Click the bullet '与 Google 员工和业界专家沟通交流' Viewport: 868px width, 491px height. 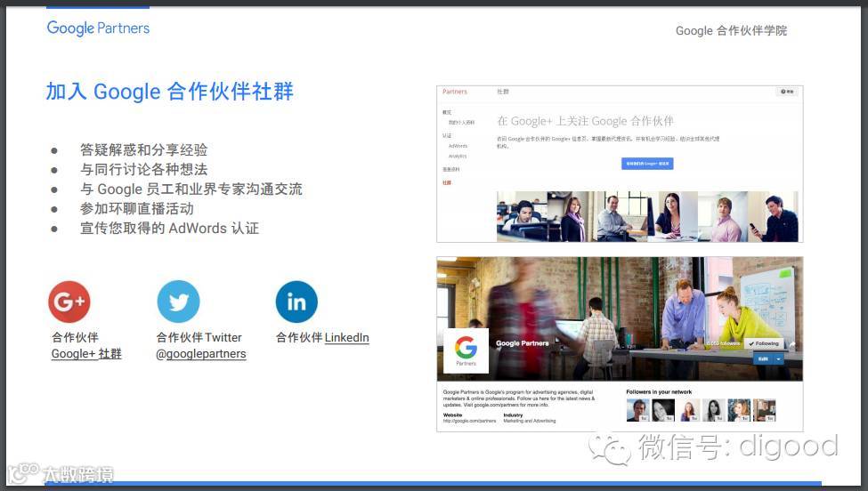click(191, 189)
